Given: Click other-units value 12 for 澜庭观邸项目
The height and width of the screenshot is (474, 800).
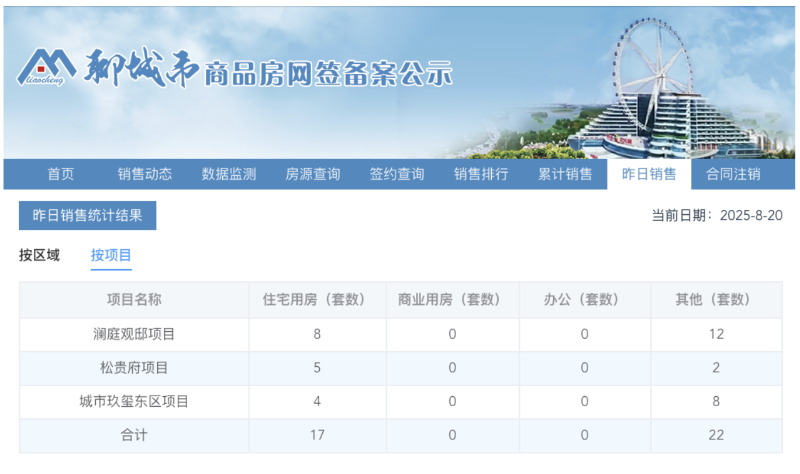Looking at the screenshot, I should pyautogui.click(x=716, y=334).
